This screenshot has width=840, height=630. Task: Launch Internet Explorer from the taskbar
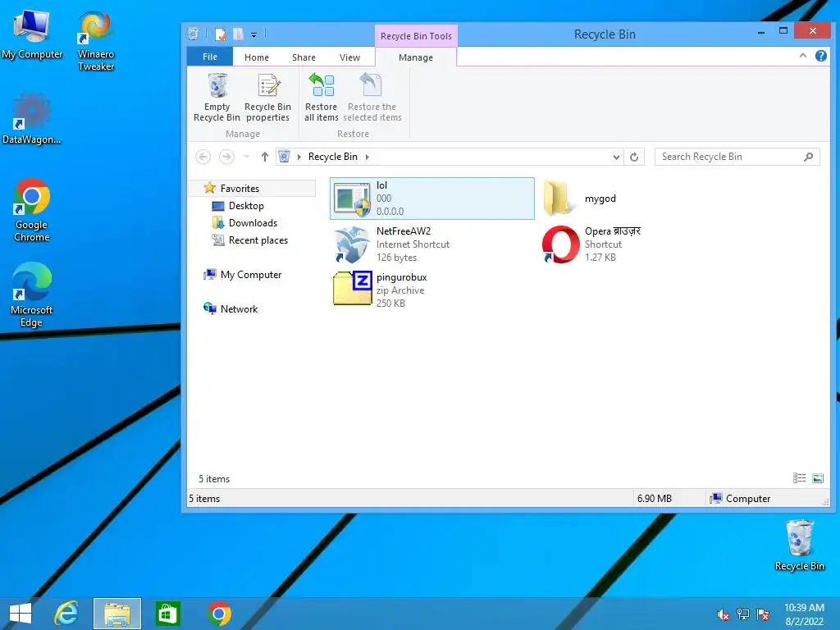(x=66, y=614)
